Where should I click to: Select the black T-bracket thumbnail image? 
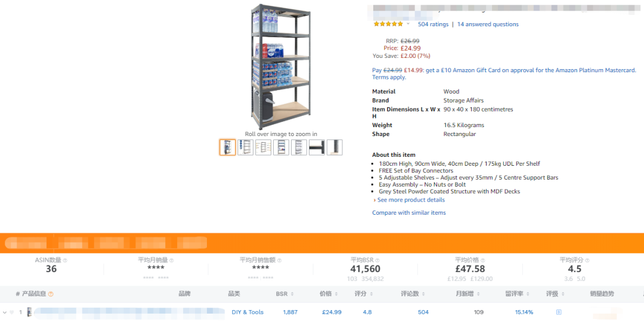click(317, 147)
